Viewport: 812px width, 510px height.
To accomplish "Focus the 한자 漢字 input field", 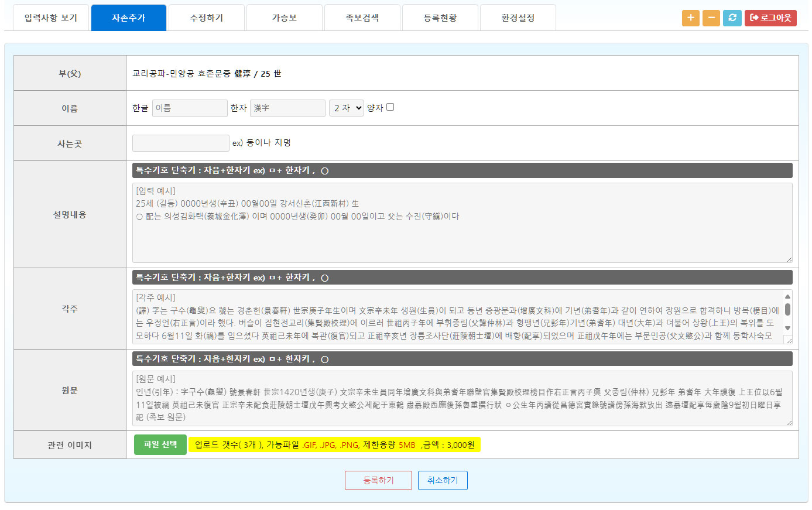I will coord(287,108).
